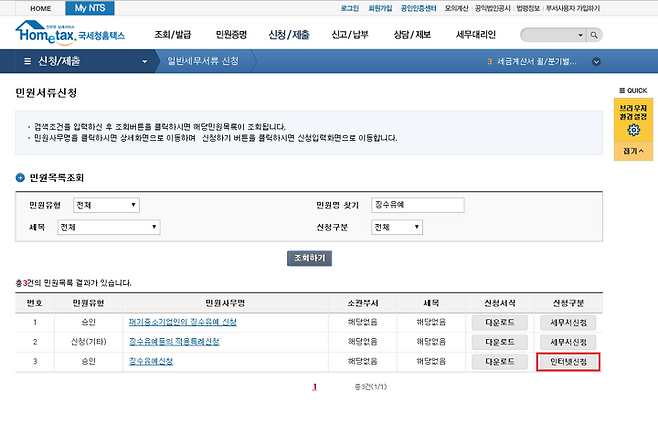Click the 인터넷신청 button for 징수유예신청
The image size is (658, 424).
(x=568, y=361)
